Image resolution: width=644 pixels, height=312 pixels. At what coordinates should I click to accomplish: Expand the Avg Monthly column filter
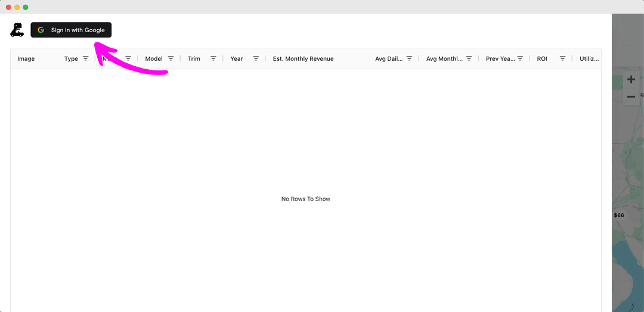pyautogui.click(x=469, y=58)
